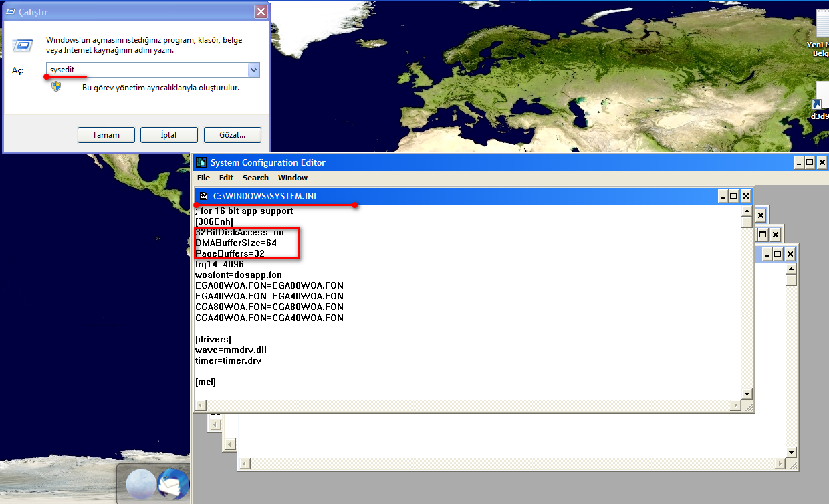Click SYSTEM.INI horizontal scrollbar right arrow

[736, 405]
